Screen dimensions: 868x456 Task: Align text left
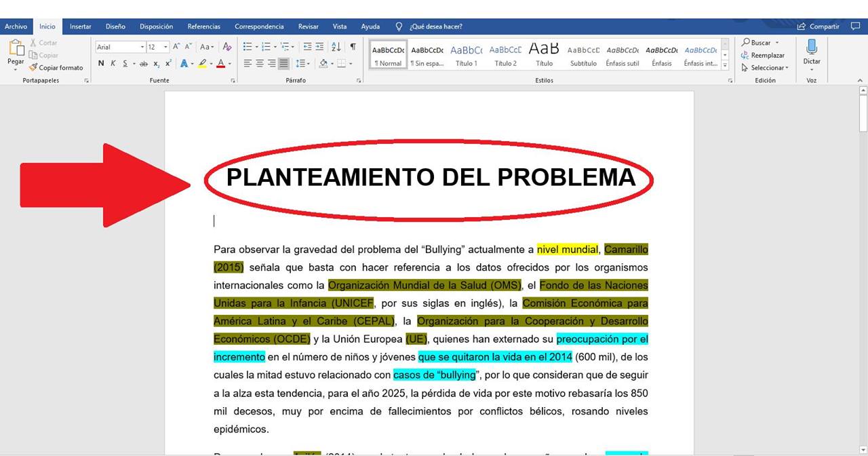click(248, 63)
